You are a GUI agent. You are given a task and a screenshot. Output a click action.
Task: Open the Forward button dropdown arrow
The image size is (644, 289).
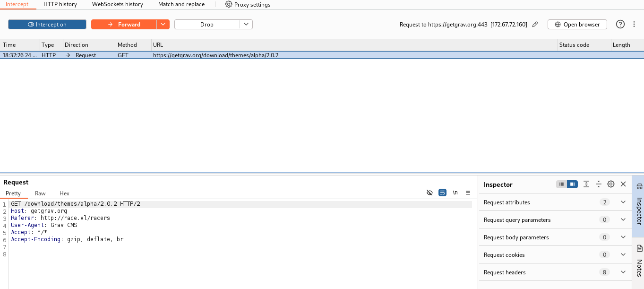pos(163,25)
